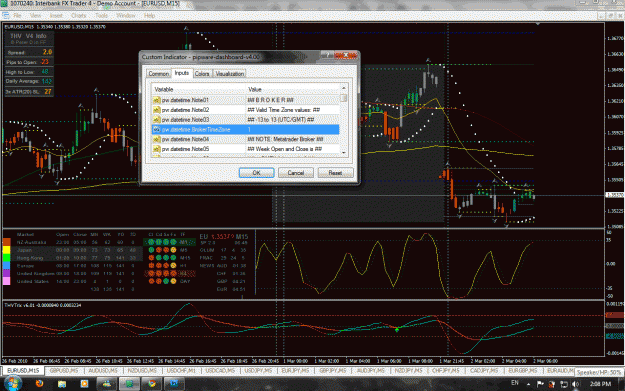Open the View menu
This screenshot has width=625, height=391.
(35, 16)
